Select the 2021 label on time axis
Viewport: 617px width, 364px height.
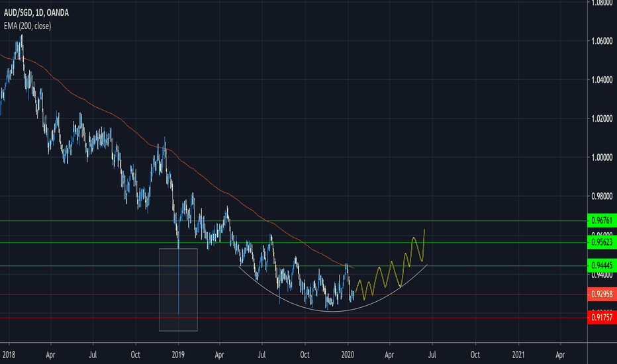point(519,355)
